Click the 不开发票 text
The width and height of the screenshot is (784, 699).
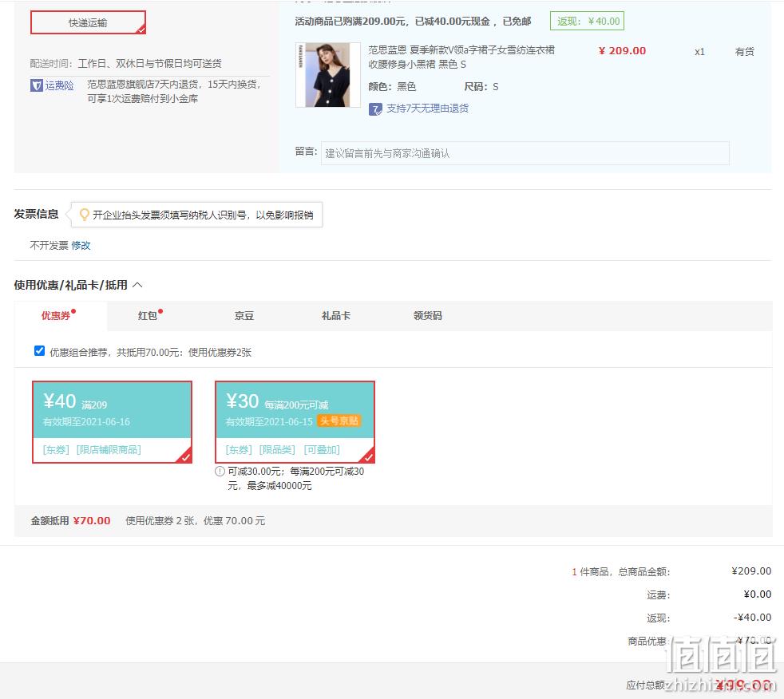[x=49, y=245]
